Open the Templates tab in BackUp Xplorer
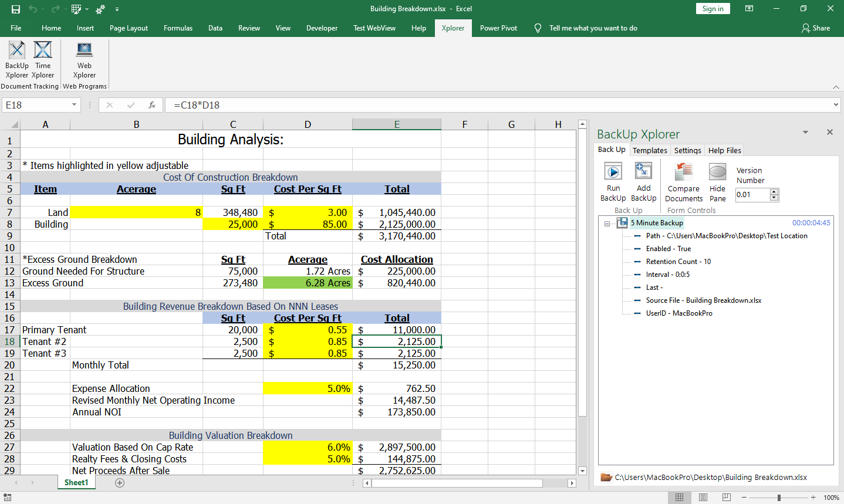Screen dimensions: 844x504 pos(650,150)
